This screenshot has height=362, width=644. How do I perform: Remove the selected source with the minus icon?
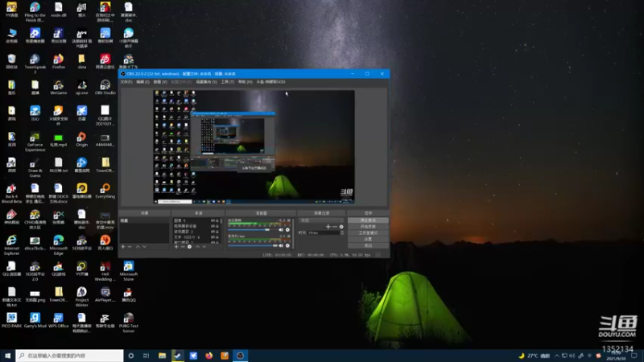tap(183, 247)
